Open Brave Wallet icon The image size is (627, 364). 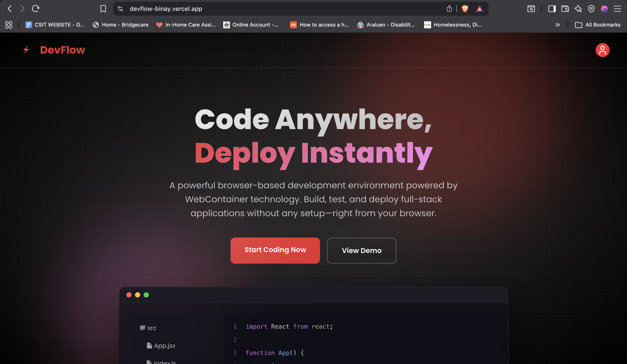[565, 9]
